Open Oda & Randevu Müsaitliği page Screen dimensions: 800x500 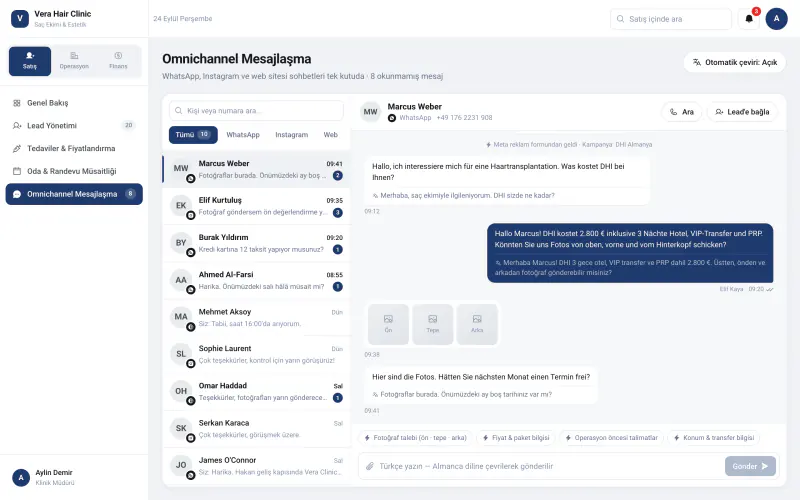pos(74,171)
